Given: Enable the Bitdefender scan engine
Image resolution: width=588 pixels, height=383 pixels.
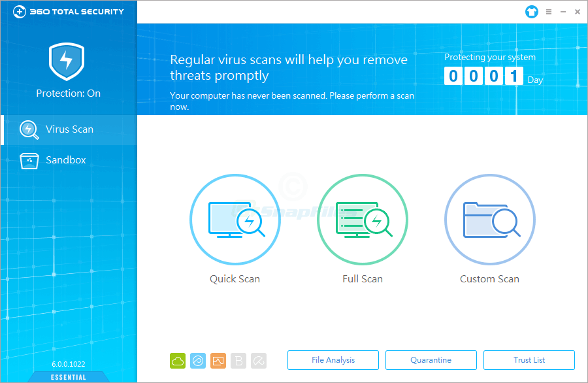Looking at the screenshot, I should pyautogui.click(x=238, y=360).
